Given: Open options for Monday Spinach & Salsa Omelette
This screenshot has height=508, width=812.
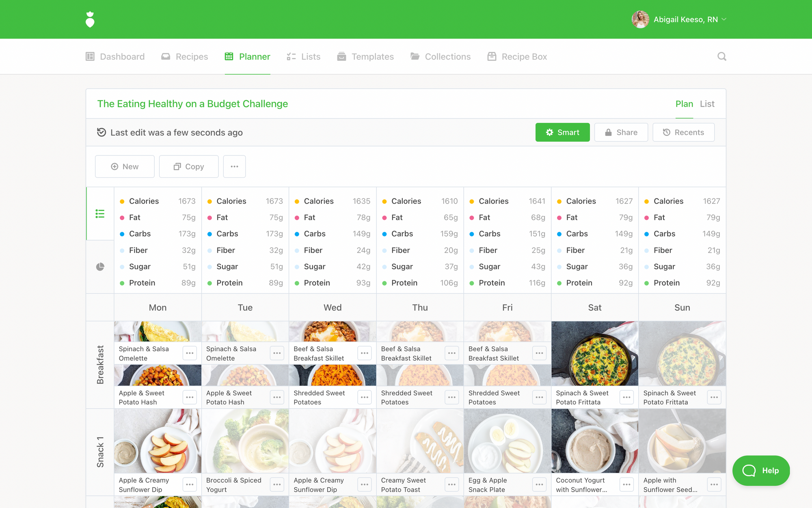Looking at the screenshot, I should [190, 353].
